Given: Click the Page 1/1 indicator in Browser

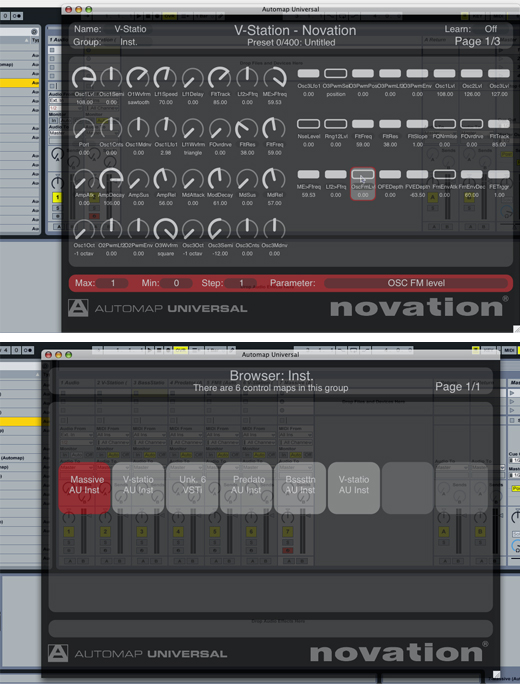Looking at the screenshot, I should [x=457, y=386].
